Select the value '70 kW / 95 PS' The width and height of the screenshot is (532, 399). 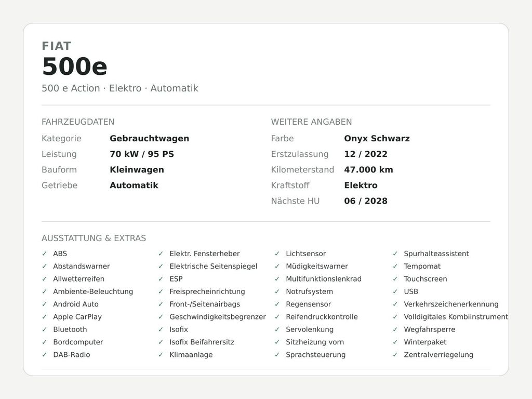coord(142,154)
